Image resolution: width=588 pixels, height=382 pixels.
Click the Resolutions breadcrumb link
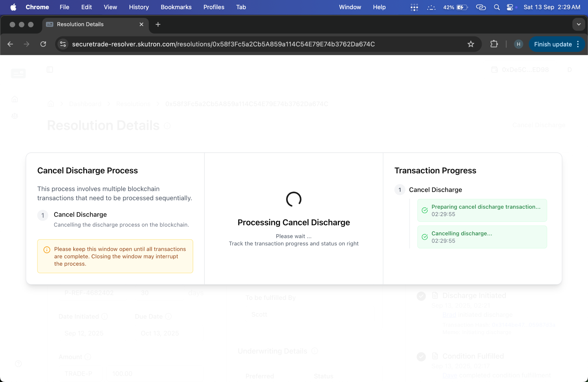click(x=133, y=104)
